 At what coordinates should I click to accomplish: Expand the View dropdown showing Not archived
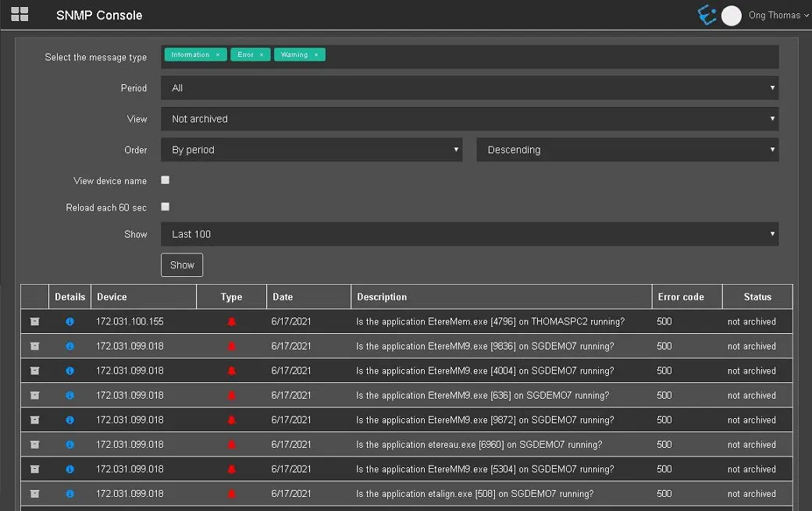click(469, 119)
